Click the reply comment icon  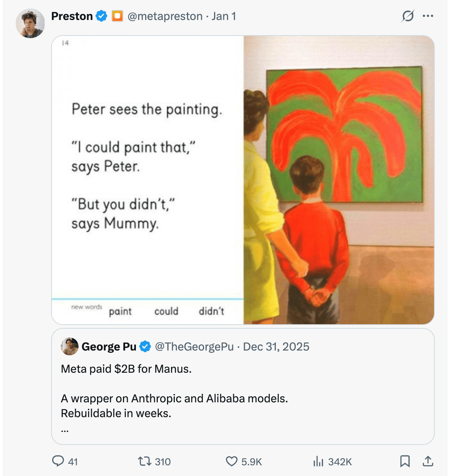click(x=58, y=461)
